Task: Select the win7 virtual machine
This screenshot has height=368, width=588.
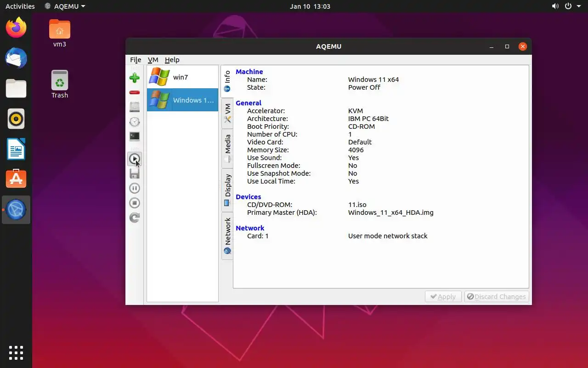Action: [182, 77]
